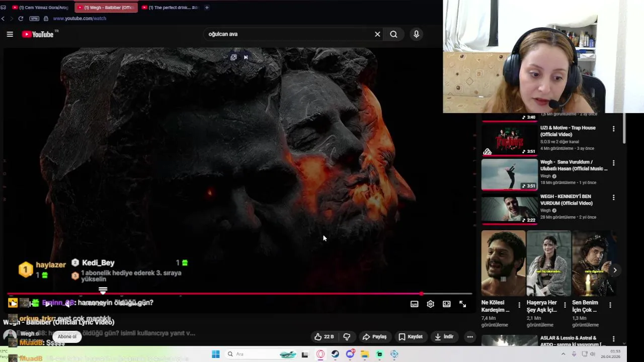Toggle theater mode on the player
The height and width of the screenshot is (362, 644).
point(446,304)
